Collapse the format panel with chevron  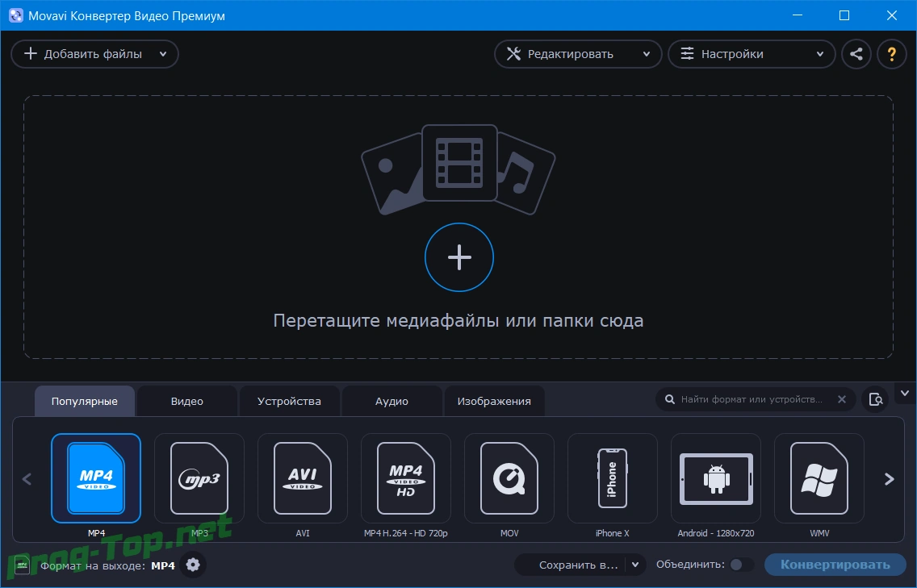point(905,394)
